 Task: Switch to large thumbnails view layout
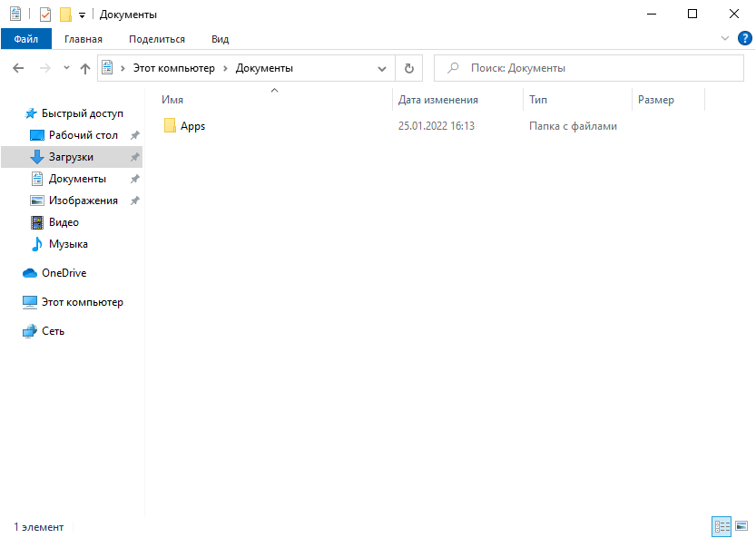pyautogui.click(x=741, y=526)
